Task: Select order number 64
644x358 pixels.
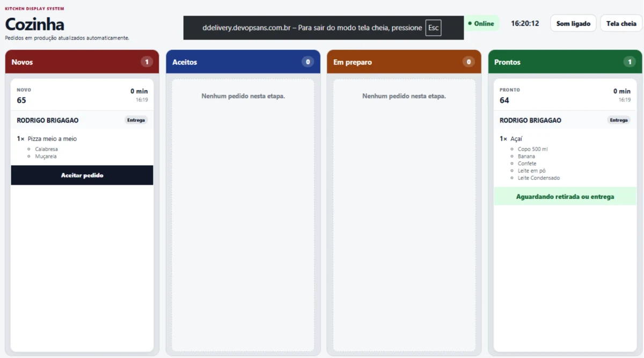Action: 504,100
